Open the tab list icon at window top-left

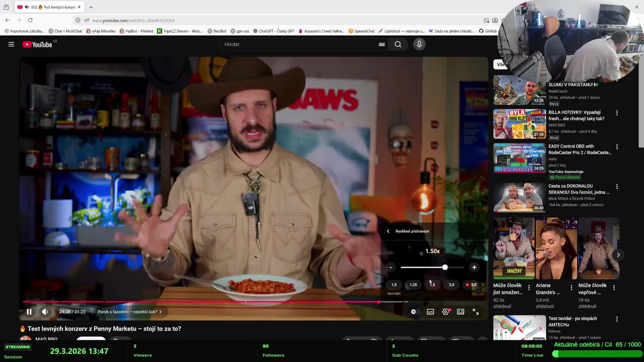(x=6, y=7)
